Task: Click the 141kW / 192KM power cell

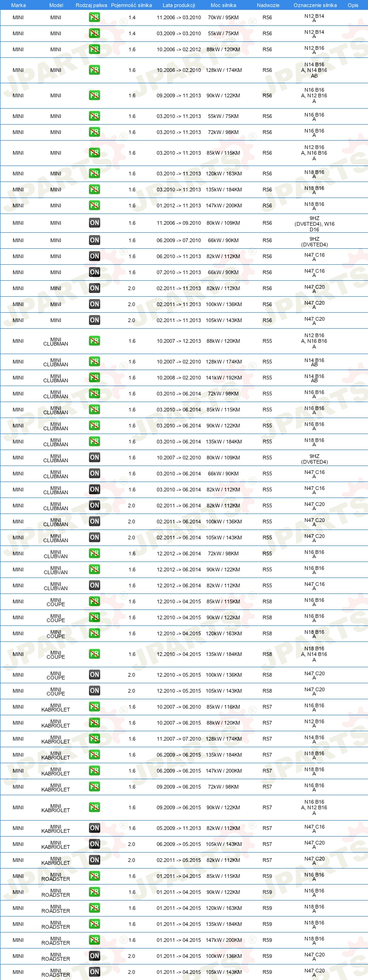Action: [x=224, y=378]
